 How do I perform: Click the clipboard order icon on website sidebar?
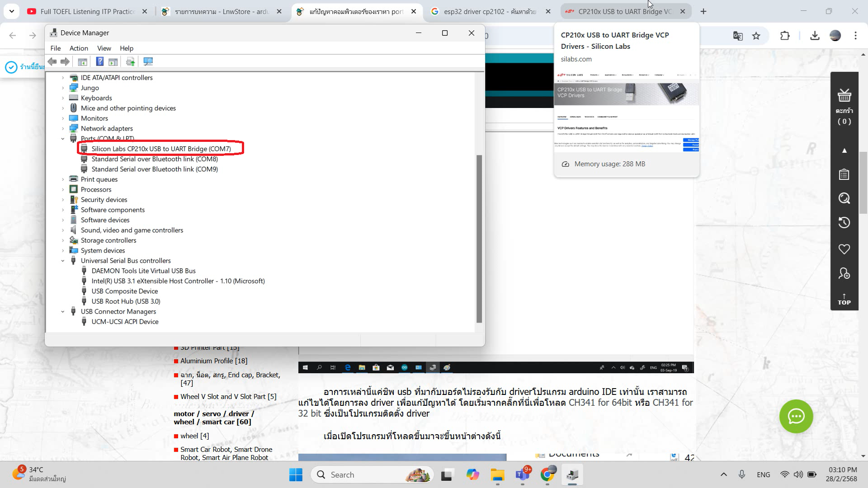coord(844,174)
